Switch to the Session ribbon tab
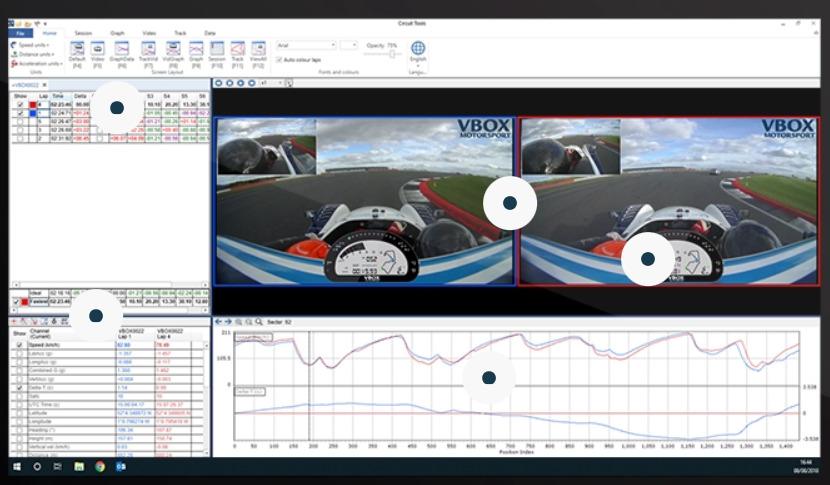 point(83,33)
